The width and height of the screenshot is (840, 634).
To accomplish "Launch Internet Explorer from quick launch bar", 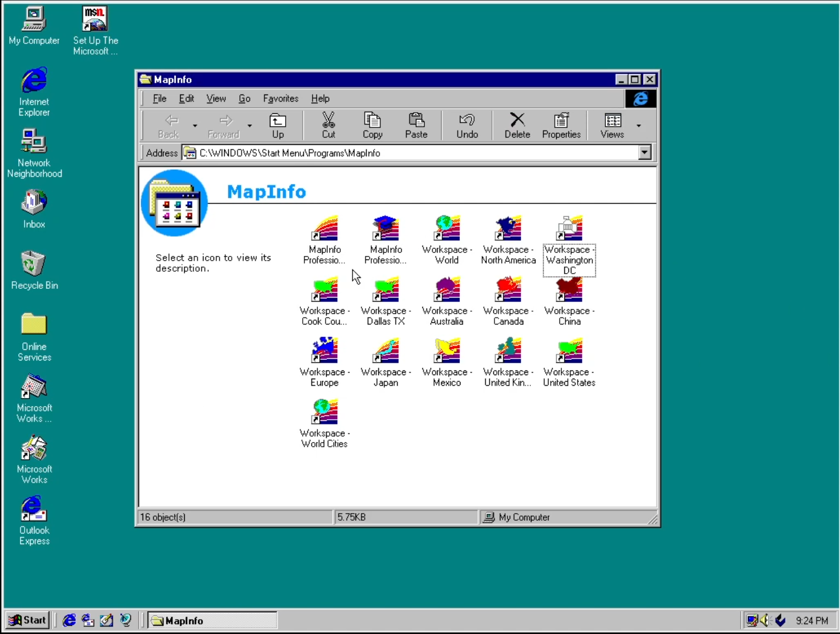I will point(69,620).
